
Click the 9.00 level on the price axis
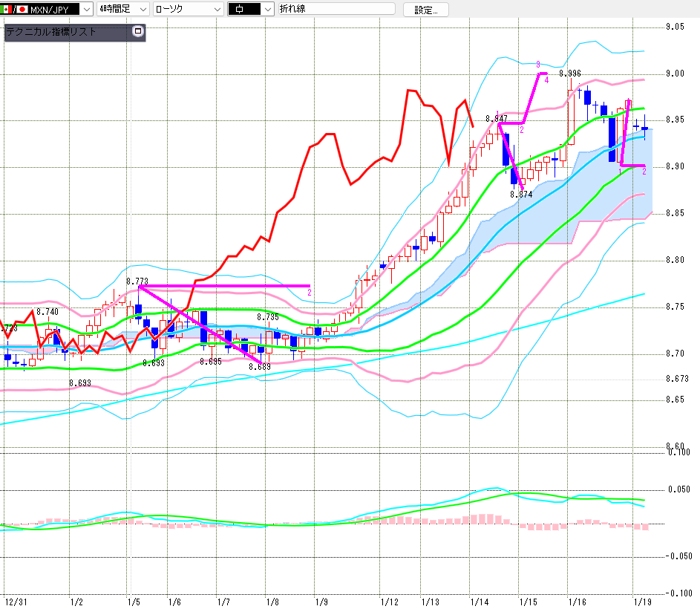pos(676,73)
